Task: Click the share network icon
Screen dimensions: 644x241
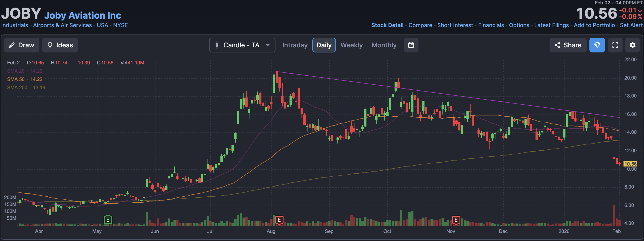Action: 557,45
